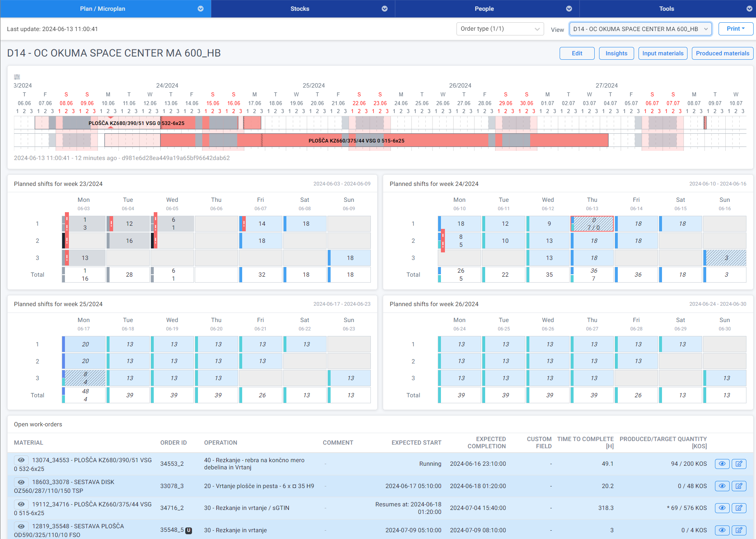The image size is (756, 539).
Task: Select Sunday 06-09 shift 3 cell with 18
Action: (349, 258)
